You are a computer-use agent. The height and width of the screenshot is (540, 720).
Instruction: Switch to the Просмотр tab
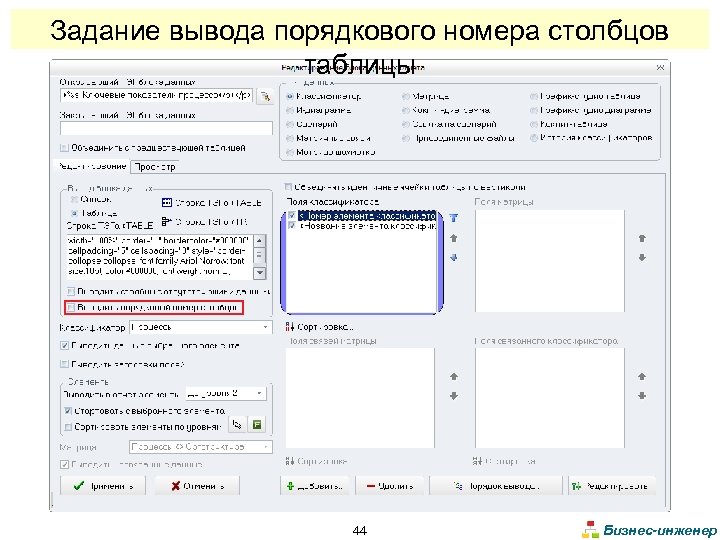coord(155,167)
